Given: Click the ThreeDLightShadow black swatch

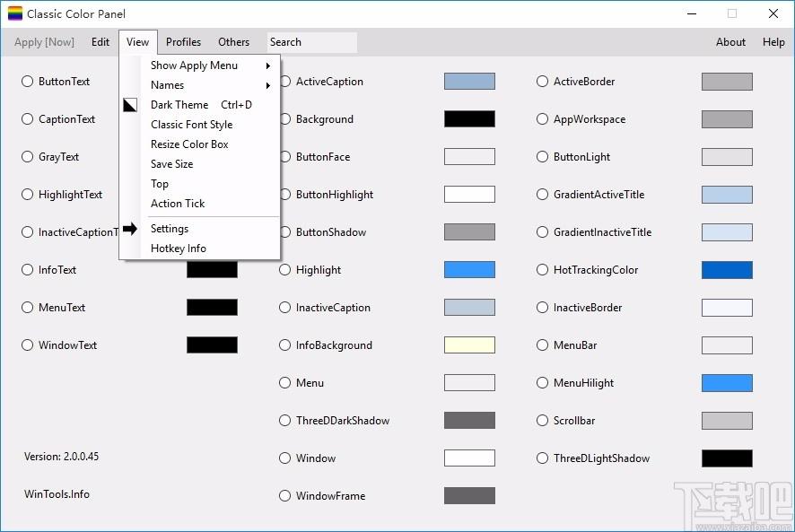Looking at the screenshot, I should pos(727,458).
